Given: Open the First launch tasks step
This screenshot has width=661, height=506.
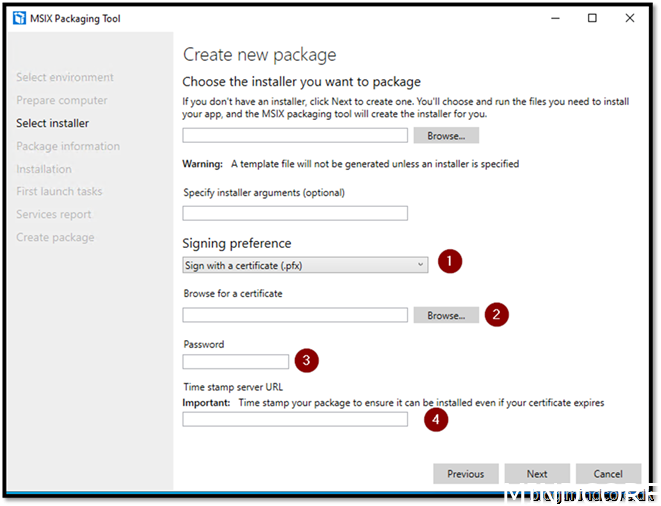Looking at the screenshot, I should point(59,191).
